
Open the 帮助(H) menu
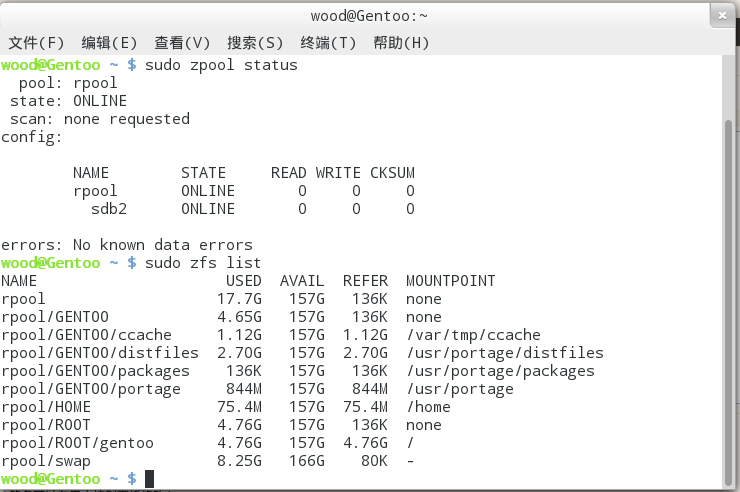[x=401, y=43]
